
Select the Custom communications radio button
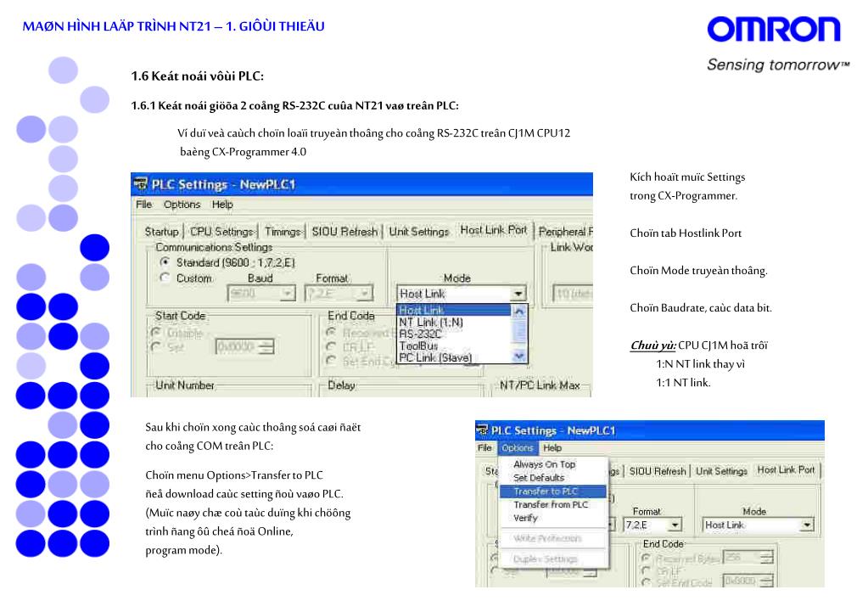coord(165,278)
